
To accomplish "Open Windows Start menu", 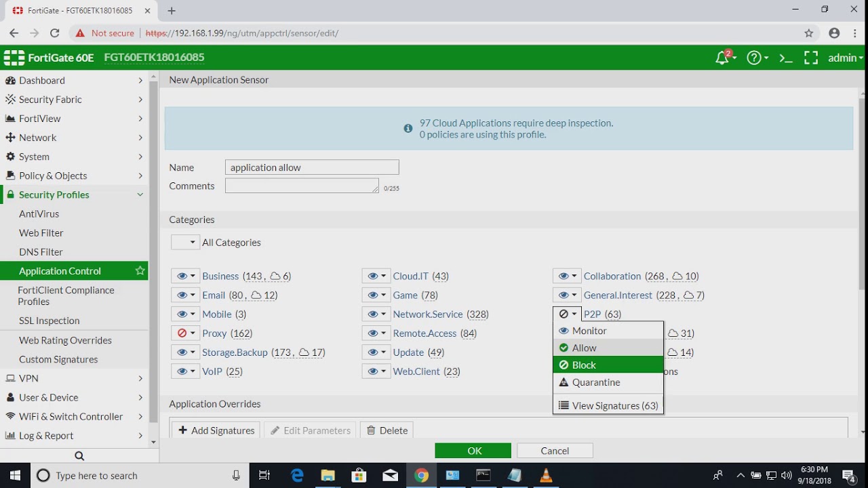I will click(x=15, y=475).
